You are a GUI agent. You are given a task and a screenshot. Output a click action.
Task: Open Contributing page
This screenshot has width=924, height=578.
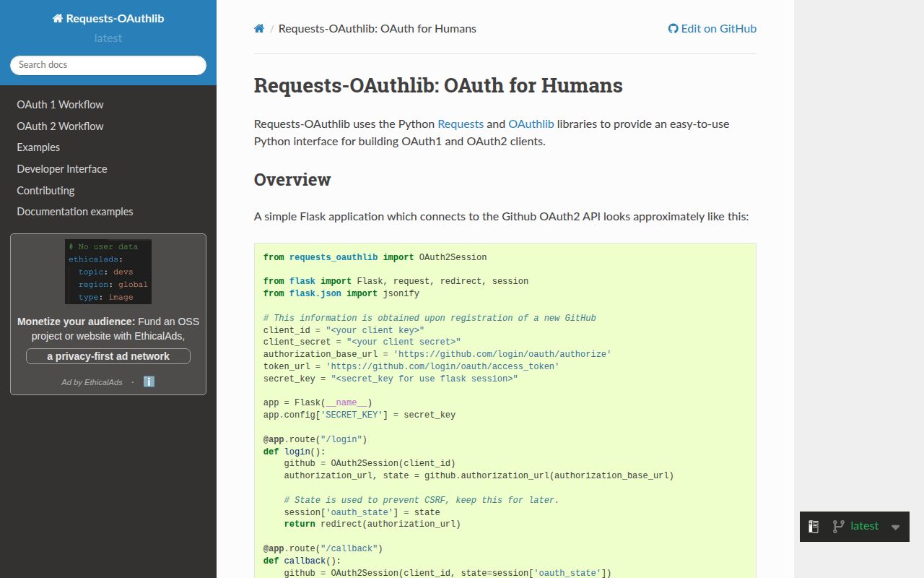coord(45,191)
